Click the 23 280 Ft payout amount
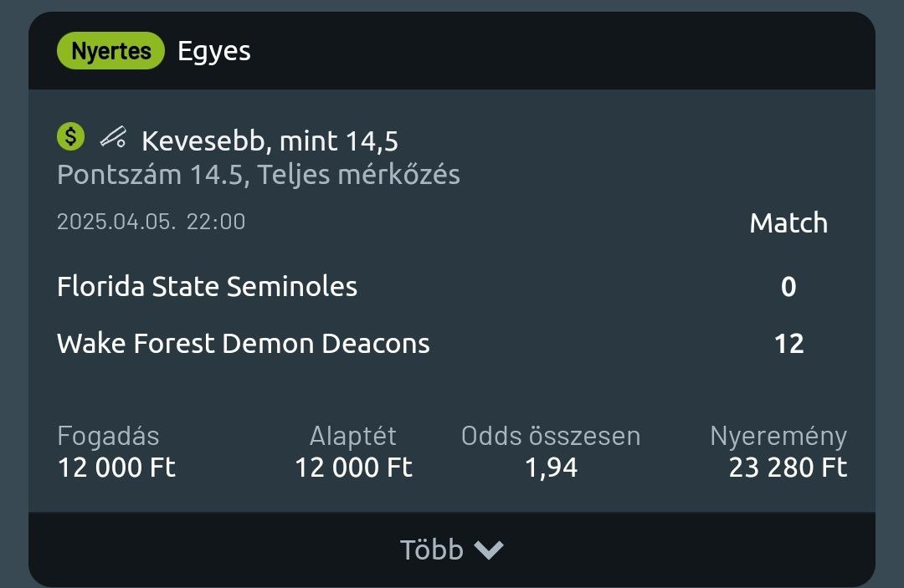Screen dimensions: 904x588 tap(788, 467)
